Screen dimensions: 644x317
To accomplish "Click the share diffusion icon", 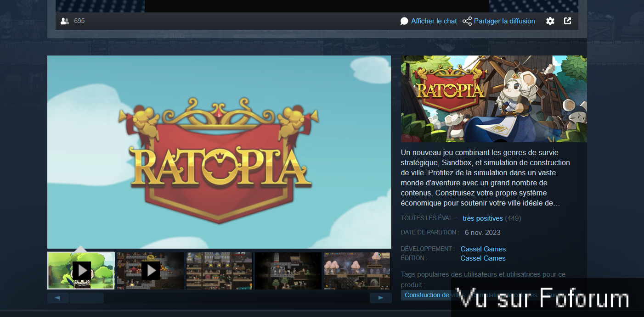I will tap(467, 21).
